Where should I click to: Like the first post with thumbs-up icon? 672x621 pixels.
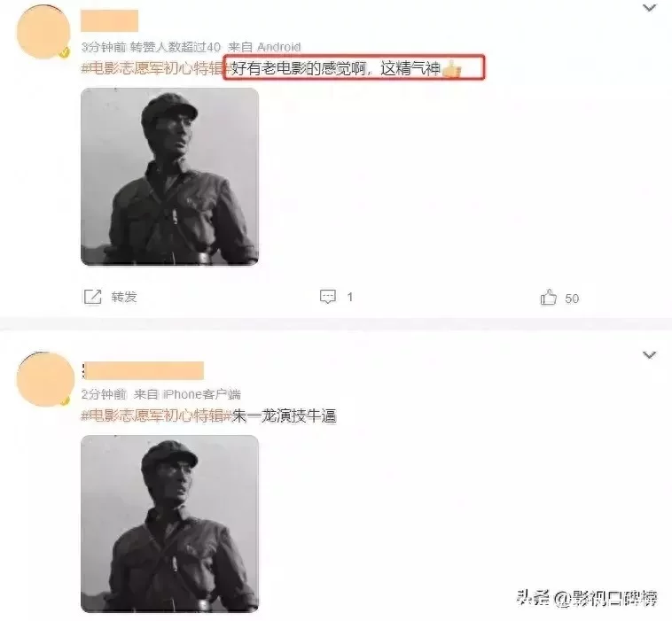point(548,298)
